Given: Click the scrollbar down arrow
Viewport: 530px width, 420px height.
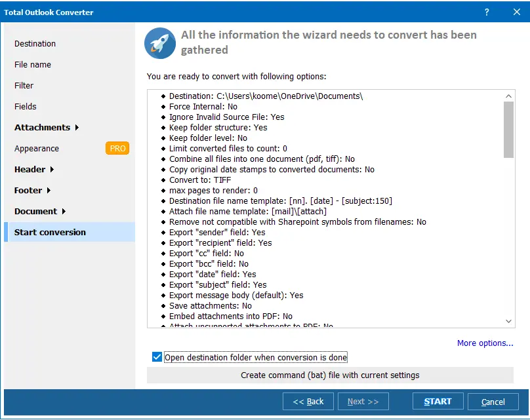Looking at the screenshot, I should pos(508,321).
